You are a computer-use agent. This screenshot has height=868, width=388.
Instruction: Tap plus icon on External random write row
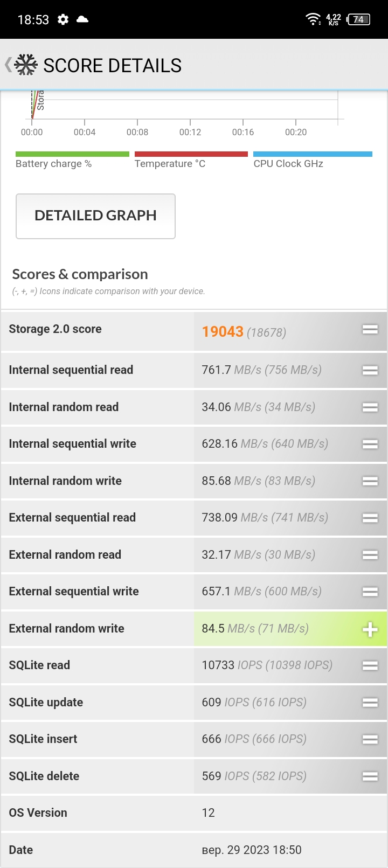pyautogui.click(x=370, y=629)
